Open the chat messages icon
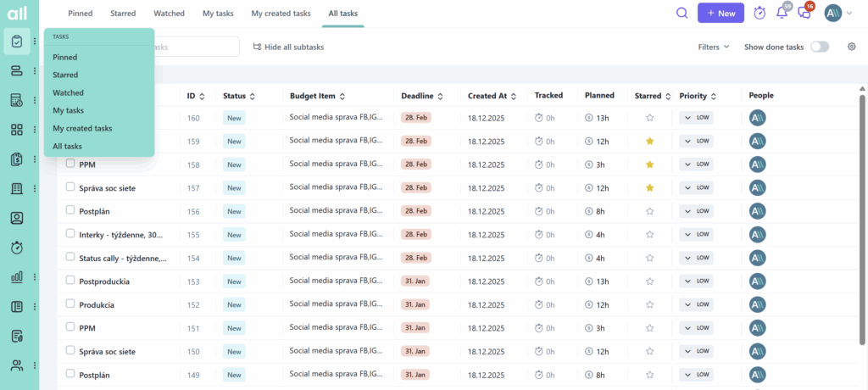 (x=804, y=14)
